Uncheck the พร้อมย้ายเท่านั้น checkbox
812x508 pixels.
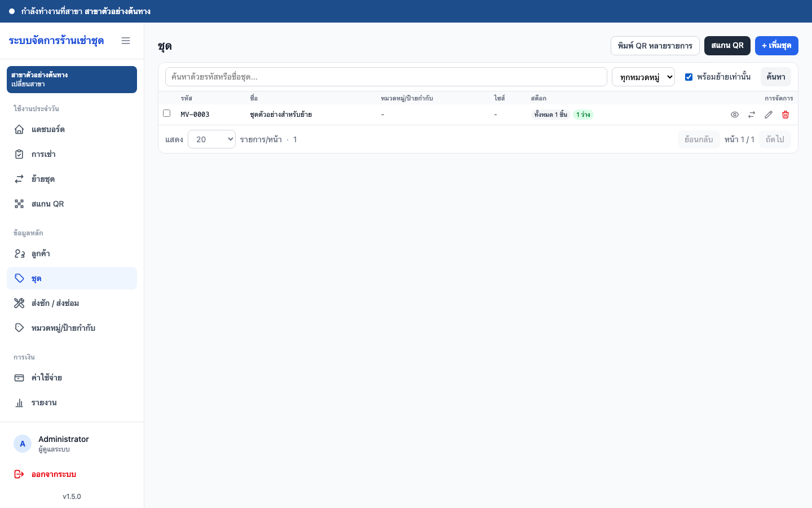point(689,77)
